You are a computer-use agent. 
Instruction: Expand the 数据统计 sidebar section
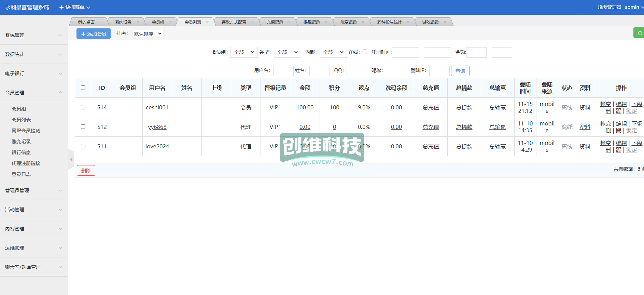click(x=34, y=54)
